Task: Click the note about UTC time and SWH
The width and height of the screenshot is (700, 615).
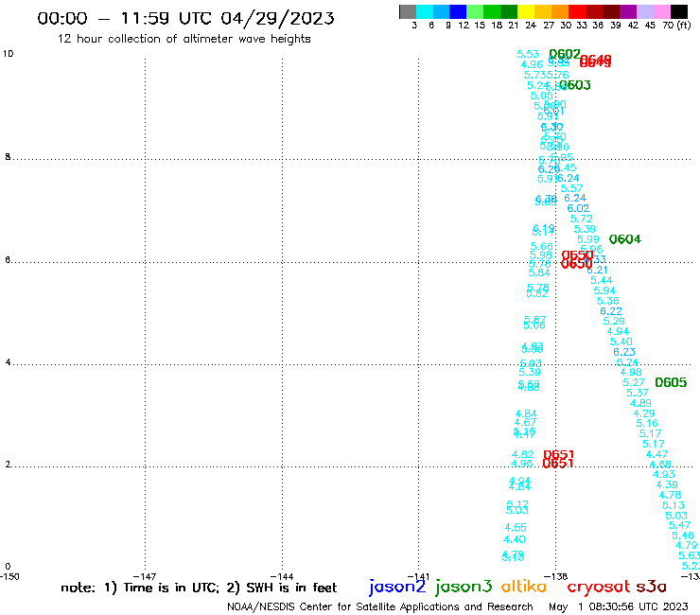Action: (199, 588)
